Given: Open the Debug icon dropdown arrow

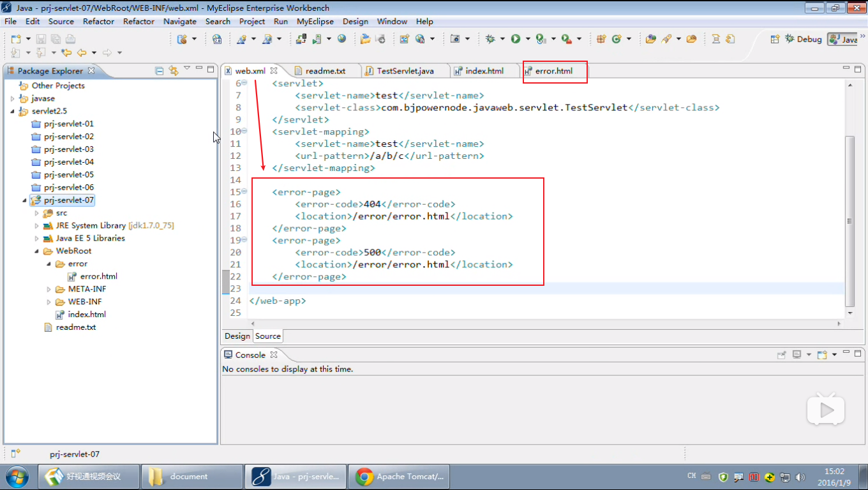Looking at the screenshot, I should [502, 39].
